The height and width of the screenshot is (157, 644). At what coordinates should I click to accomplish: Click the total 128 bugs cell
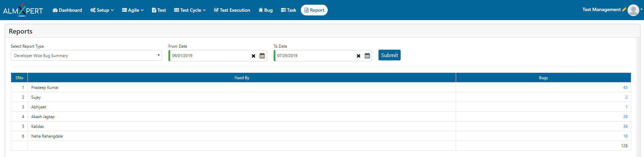[544, 146]
